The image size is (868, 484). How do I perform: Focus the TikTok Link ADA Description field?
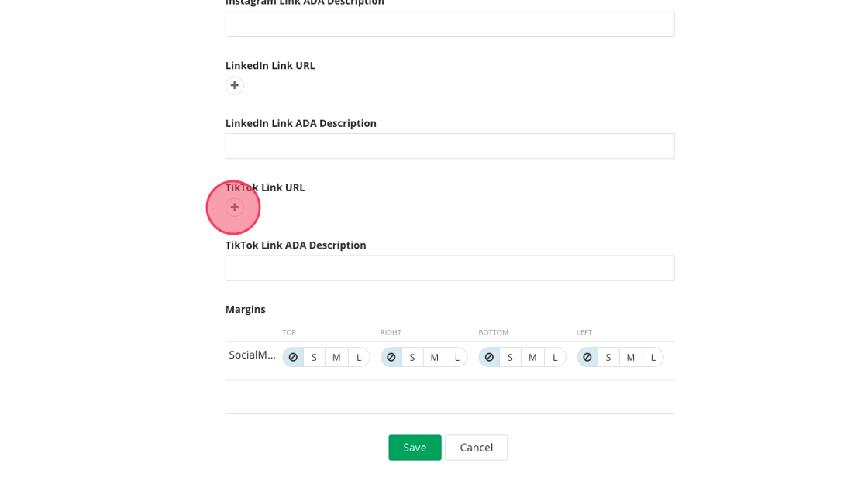tap(449, 268)
